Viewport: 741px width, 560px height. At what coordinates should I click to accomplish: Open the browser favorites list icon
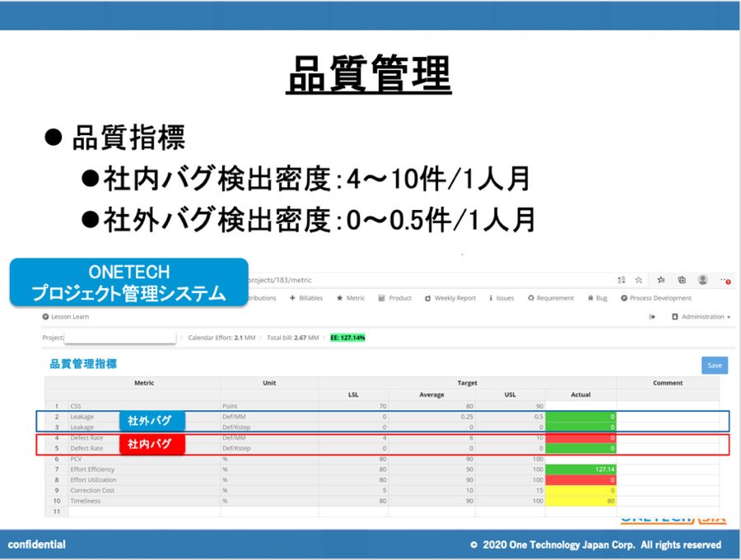[660, 280]
